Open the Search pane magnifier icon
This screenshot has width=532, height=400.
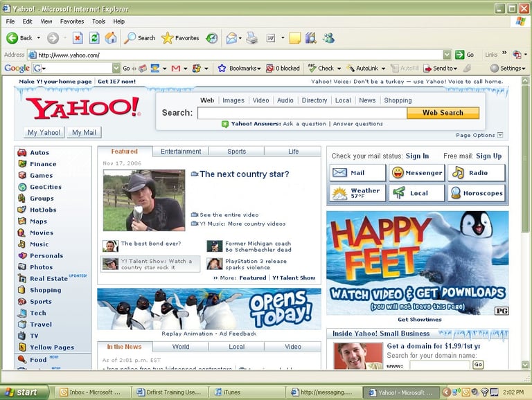pyautogui.click(x=130, y=38)
